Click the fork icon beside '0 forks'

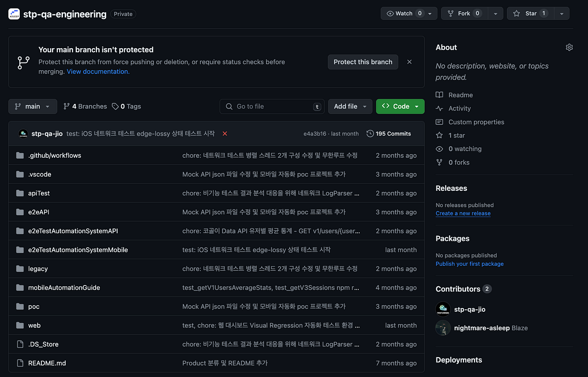click(x=440, y=162)
